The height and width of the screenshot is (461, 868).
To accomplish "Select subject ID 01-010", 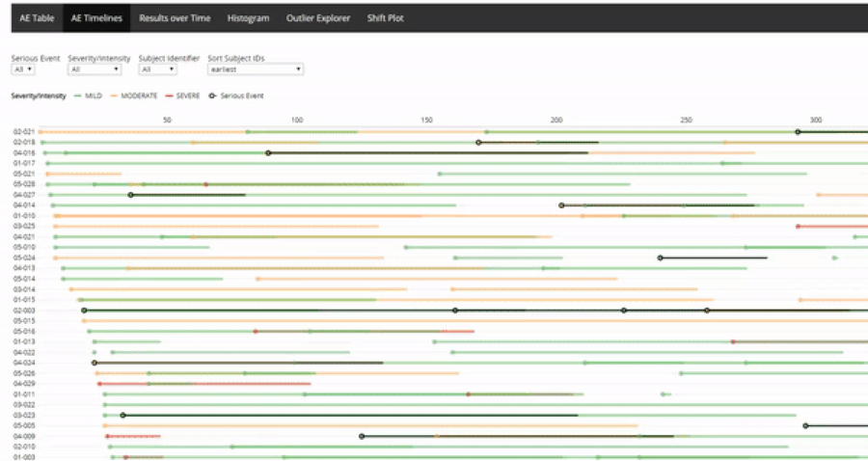I will (x=24, y=216).
